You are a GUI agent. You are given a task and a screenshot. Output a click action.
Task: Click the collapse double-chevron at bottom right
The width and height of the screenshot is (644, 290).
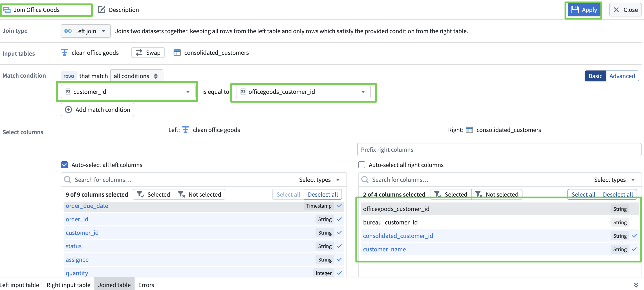point(636,285)
